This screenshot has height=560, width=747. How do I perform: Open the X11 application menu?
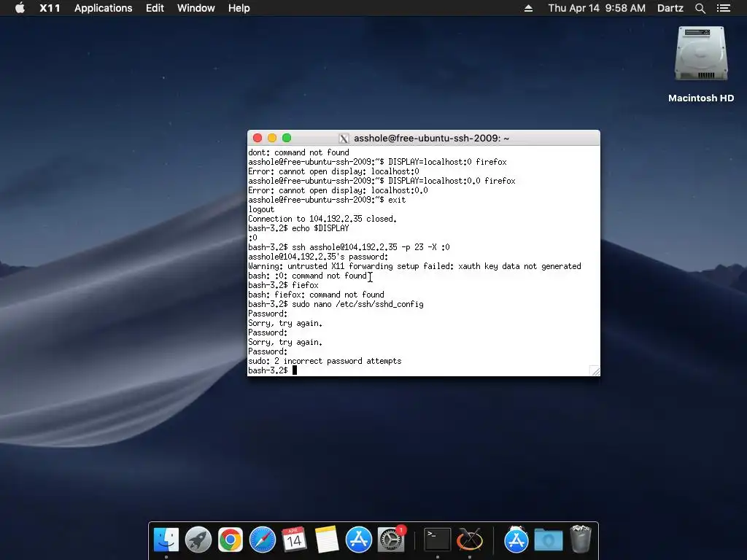pyautogui.click(x=50, y=8)
